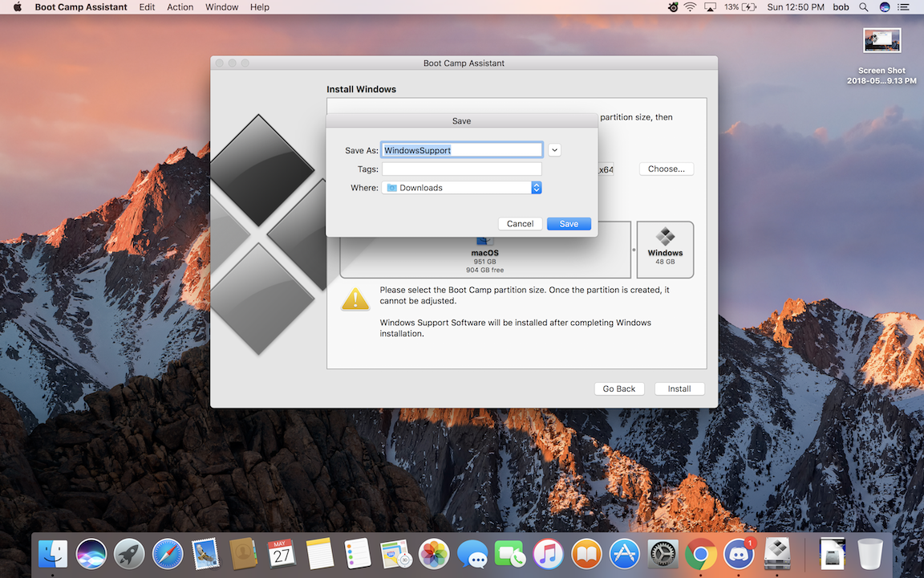
Task: Click bear icon in menu bar
Action: pyautogui.click(x=672, y=7)
